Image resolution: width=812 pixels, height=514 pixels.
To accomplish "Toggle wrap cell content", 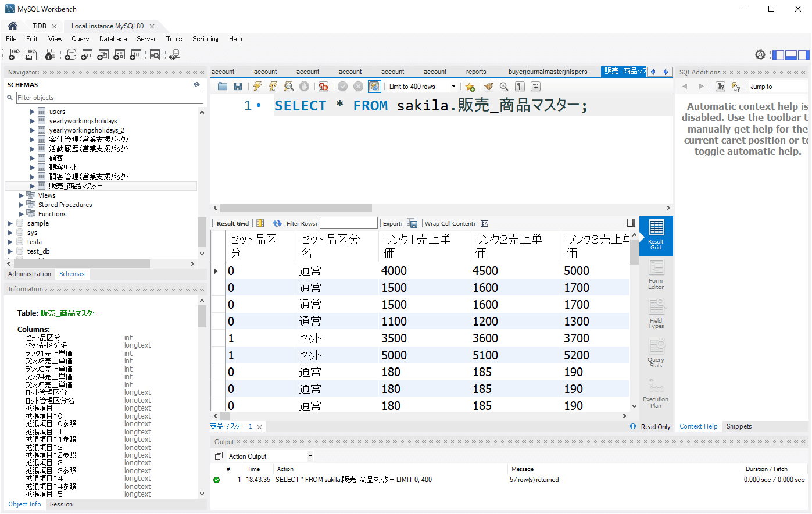I will point(484,223).
